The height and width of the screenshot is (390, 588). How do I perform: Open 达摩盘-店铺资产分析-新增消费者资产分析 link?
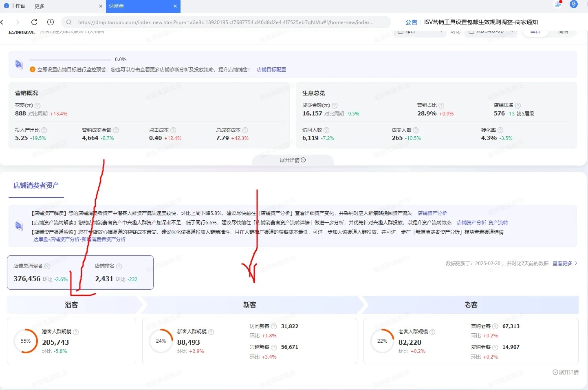[x=79, y=239]
